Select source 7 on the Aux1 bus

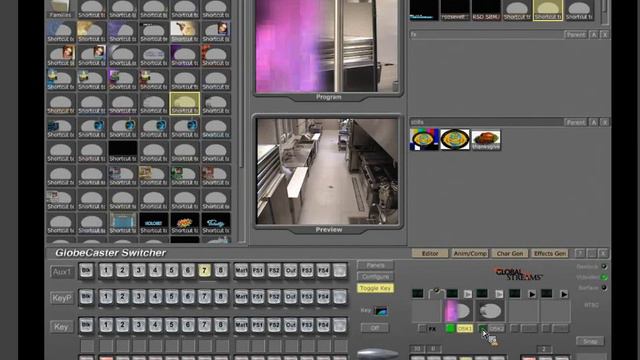[204, 271]
